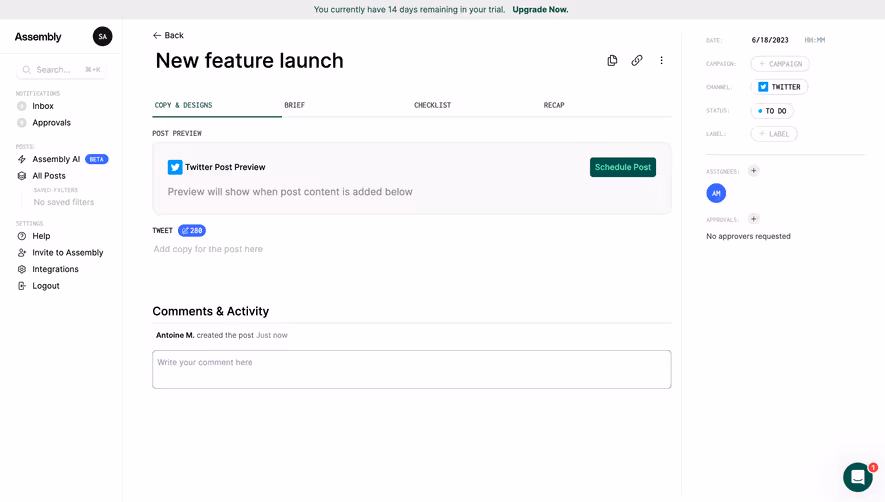Image resolution: width=885 pixels, height=502 pixels.
Task: Click the tweet copy text area
Action: coord(411,249)
